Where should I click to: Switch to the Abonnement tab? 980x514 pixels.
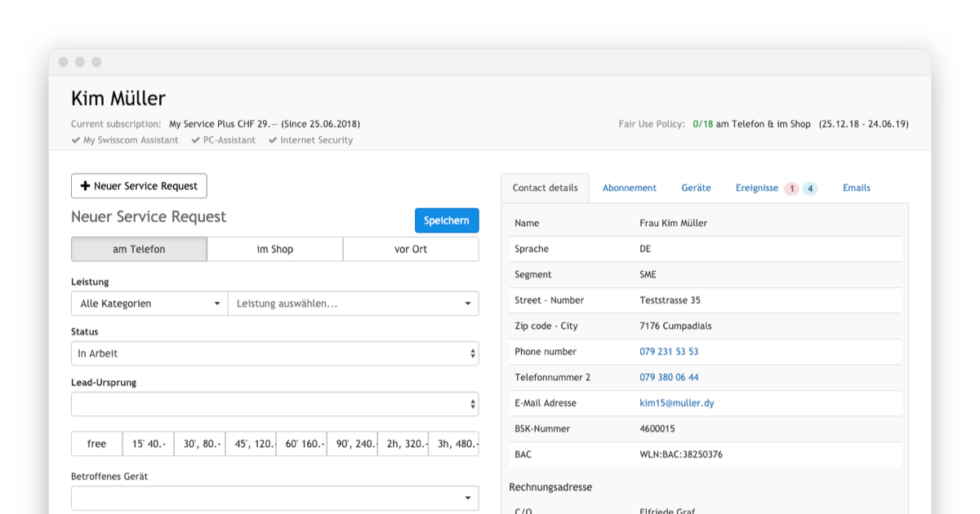tap(629, 188)
